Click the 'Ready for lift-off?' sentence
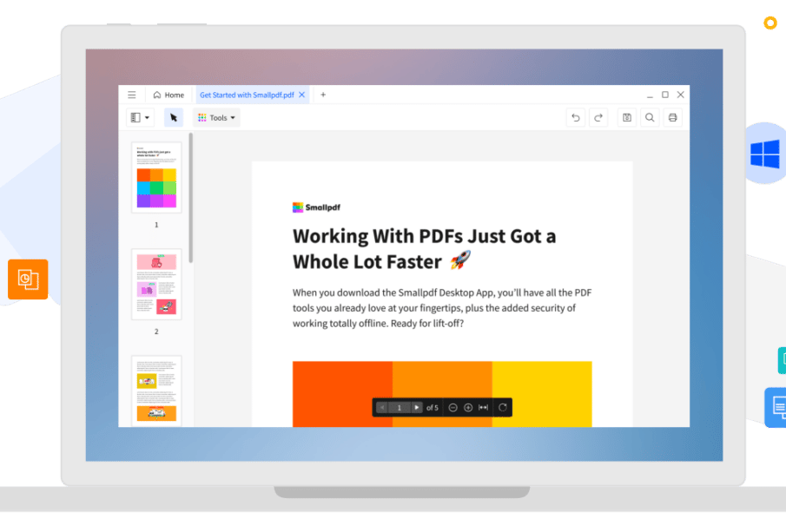786x532 pixels. pos(427,324)
